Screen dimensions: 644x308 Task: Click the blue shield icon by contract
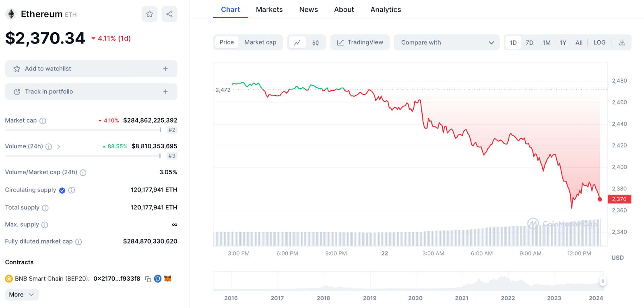[x=158, y=279]
